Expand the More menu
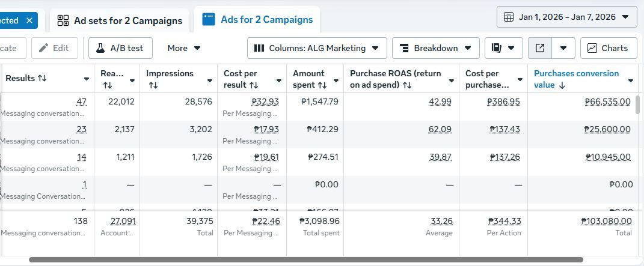Image resolution: width=644 pixels, height=266 pixels. (x=184, y=48)
